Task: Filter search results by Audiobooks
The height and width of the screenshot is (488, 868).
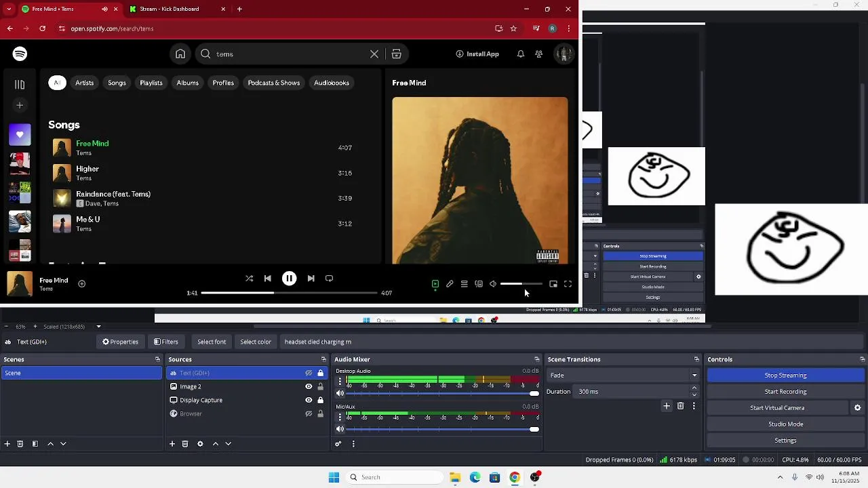Action: [x=332, y=83]
